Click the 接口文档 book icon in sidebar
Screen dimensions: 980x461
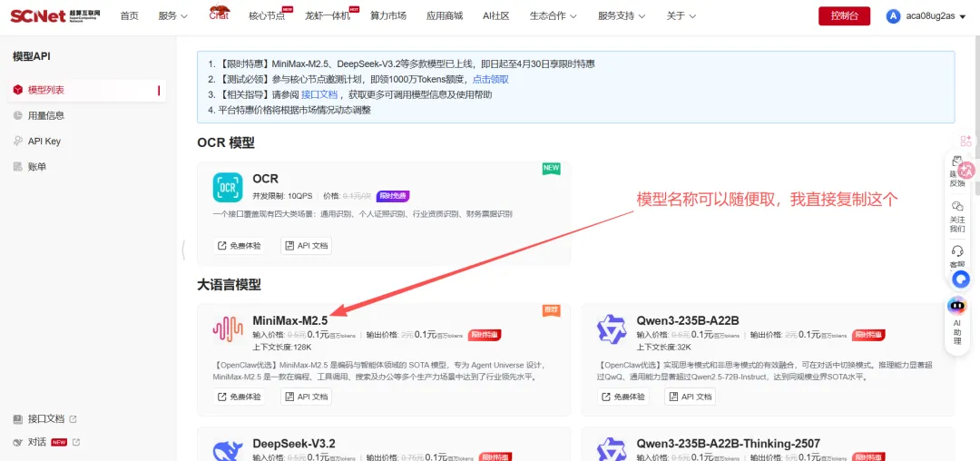coord(18,418)
